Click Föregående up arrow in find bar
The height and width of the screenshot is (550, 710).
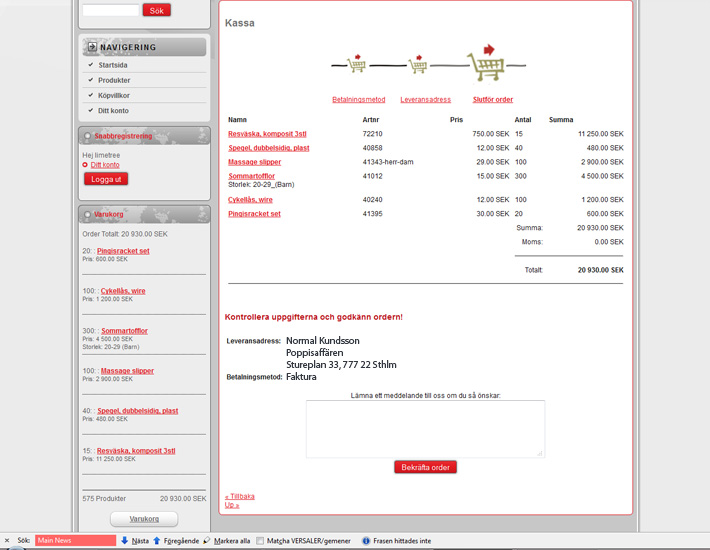[x=157, y=540]
